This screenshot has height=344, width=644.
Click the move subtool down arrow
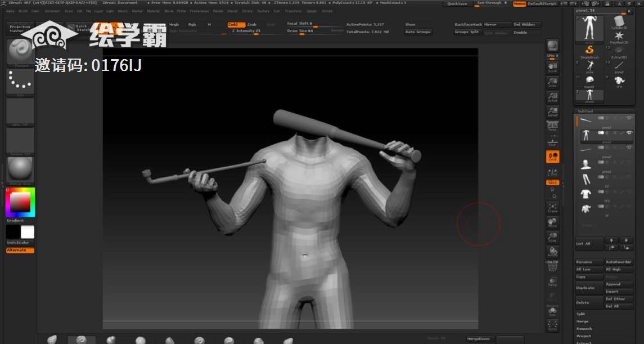coord(627,240)
